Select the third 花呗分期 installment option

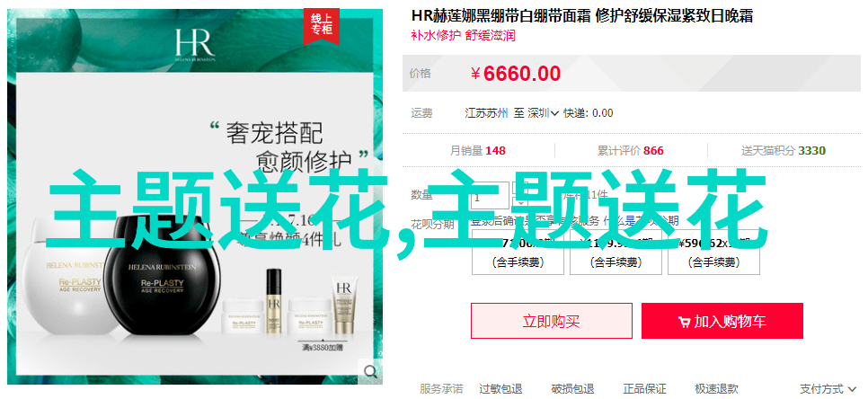[x=713, y=253]
